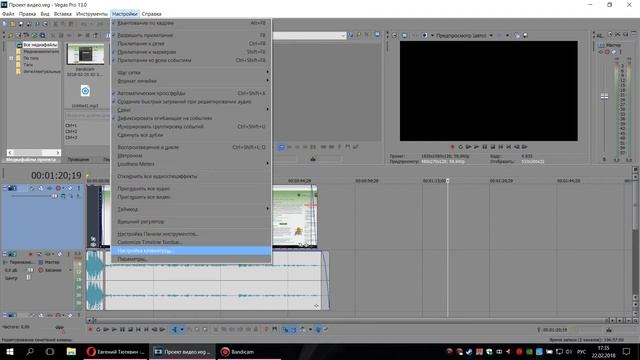Switch to Bandicam on the taskbar
Image resolution: width=640 pixels, height=360 pixels.
(x=248, y=351)
